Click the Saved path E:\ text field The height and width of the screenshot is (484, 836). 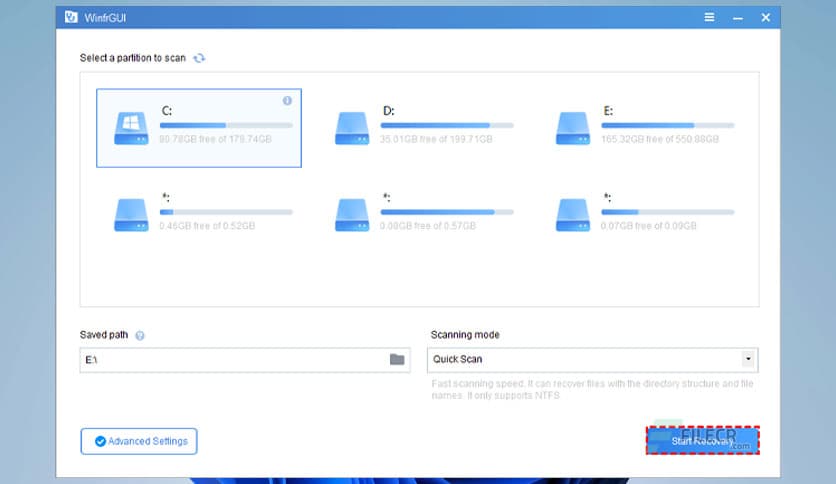click(245, 360)
